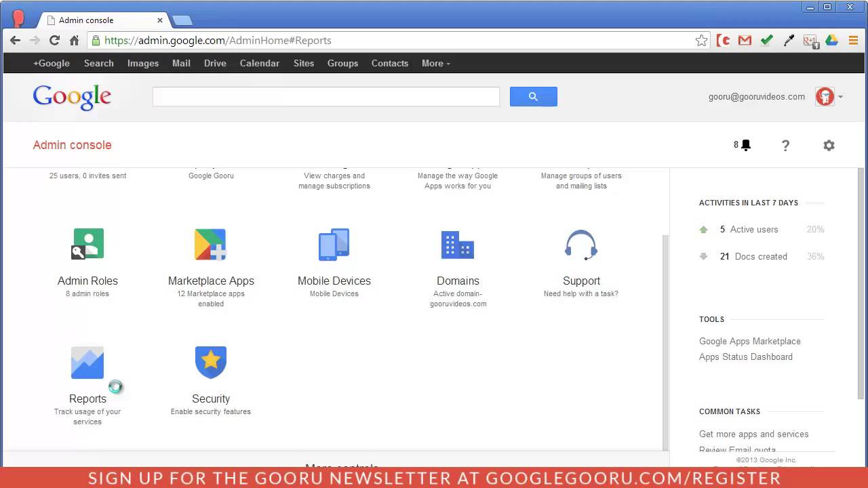Viewport: 868px width, 488px height.
Task: Open the Admin Roles icon
Action: pos(87,245)
